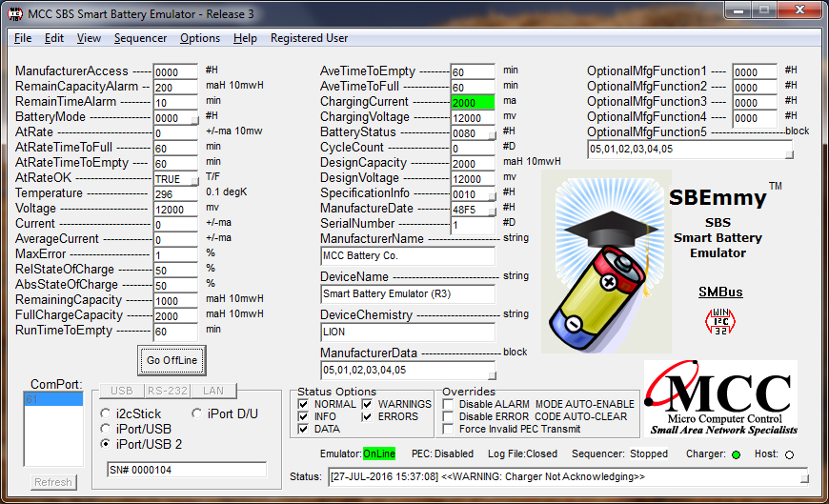Expand the ManufactureDate 48F5 dropdown

click(492, 212)
